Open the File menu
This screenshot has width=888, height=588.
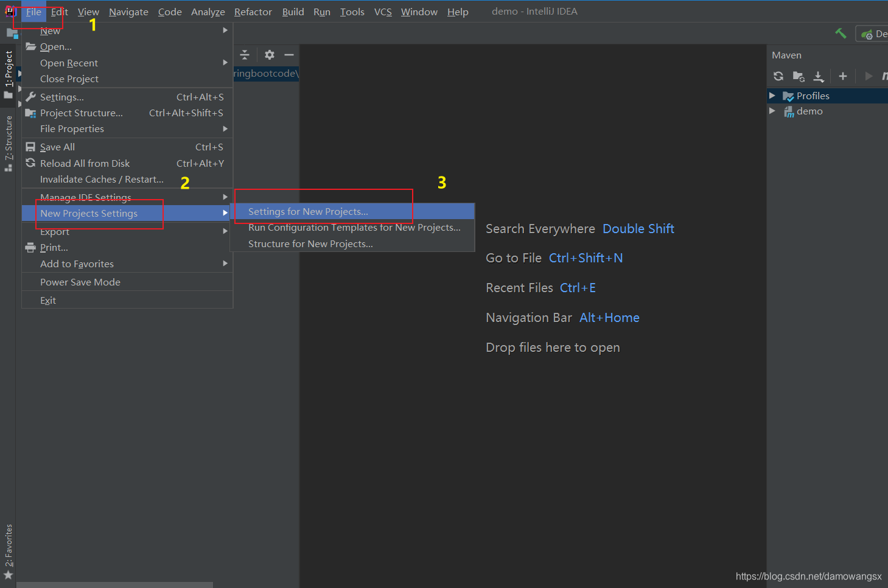click(x=33, y=12)
